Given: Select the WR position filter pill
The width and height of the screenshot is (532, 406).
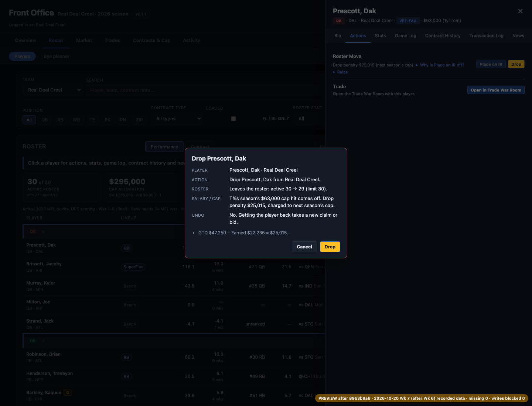Looking at the screenshot, I should click(x=76, y=120).
